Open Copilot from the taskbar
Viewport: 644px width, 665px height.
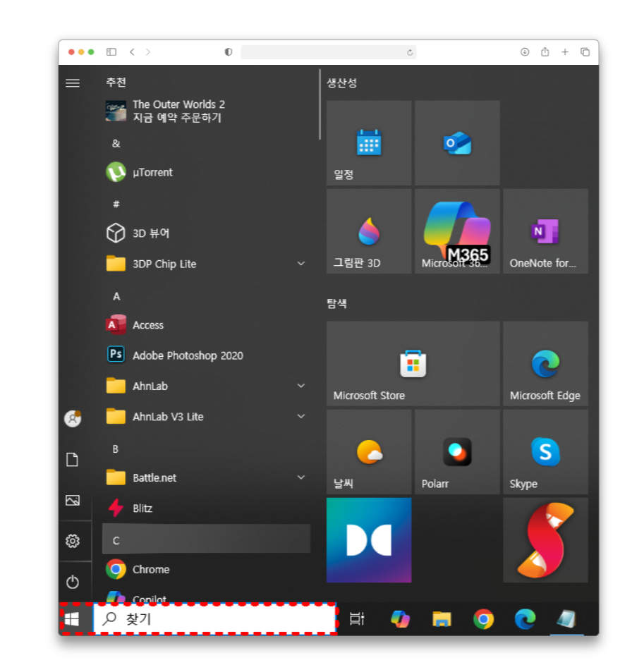[x=400, y=619]
